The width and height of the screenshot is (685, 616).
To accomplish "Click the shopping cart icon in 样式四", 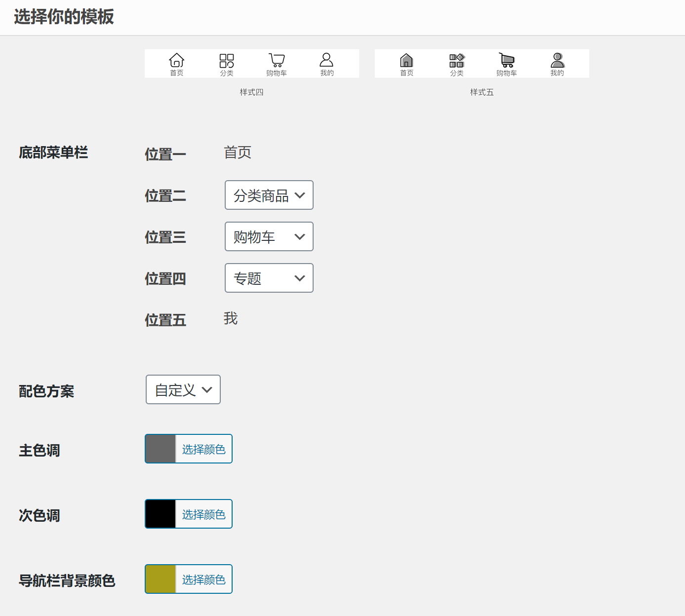I will (277, 60).
